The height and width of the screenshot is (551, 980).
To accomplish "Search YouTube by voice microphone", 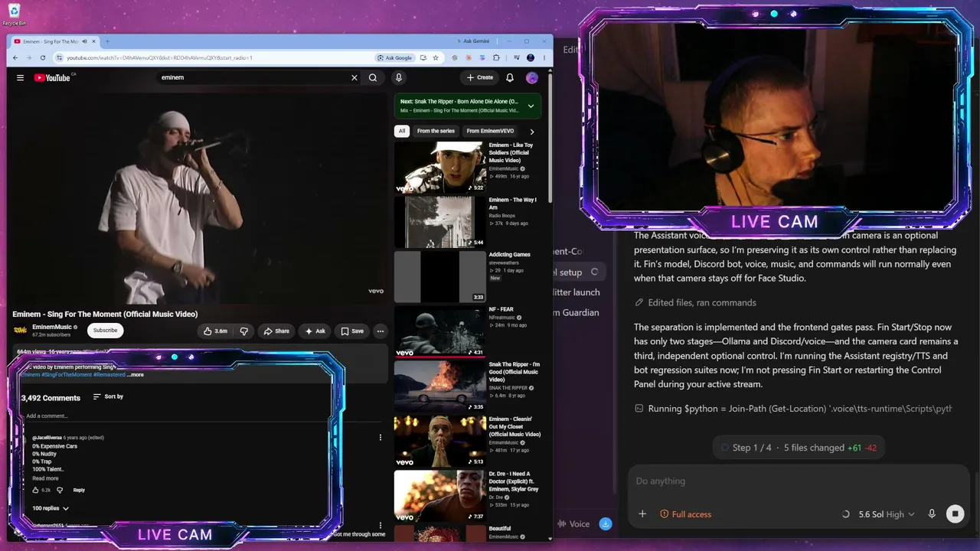I will pyautogui.click(x=398, y=77).
